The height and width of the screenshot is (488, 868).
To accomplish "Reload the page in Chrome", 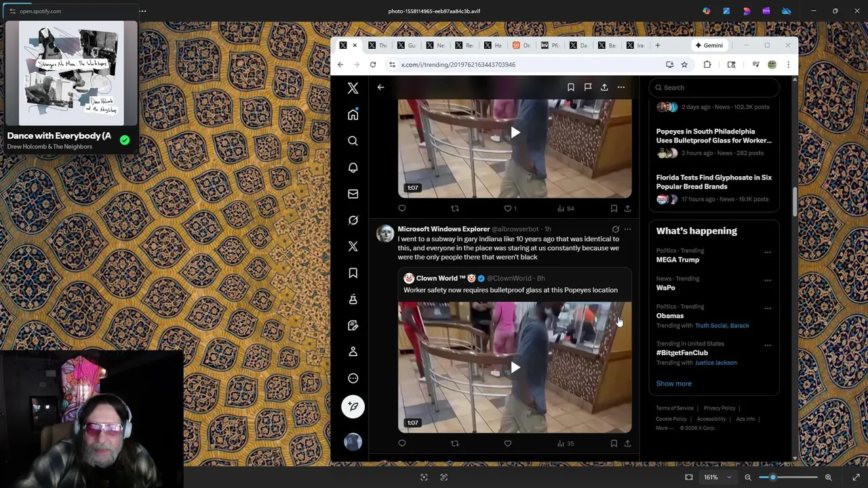I will [372, 64].
